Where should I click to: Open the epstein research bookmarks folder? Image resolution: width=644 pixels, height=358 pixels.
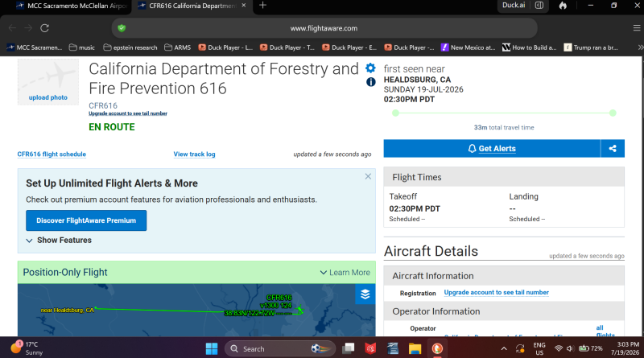point(130,47)
